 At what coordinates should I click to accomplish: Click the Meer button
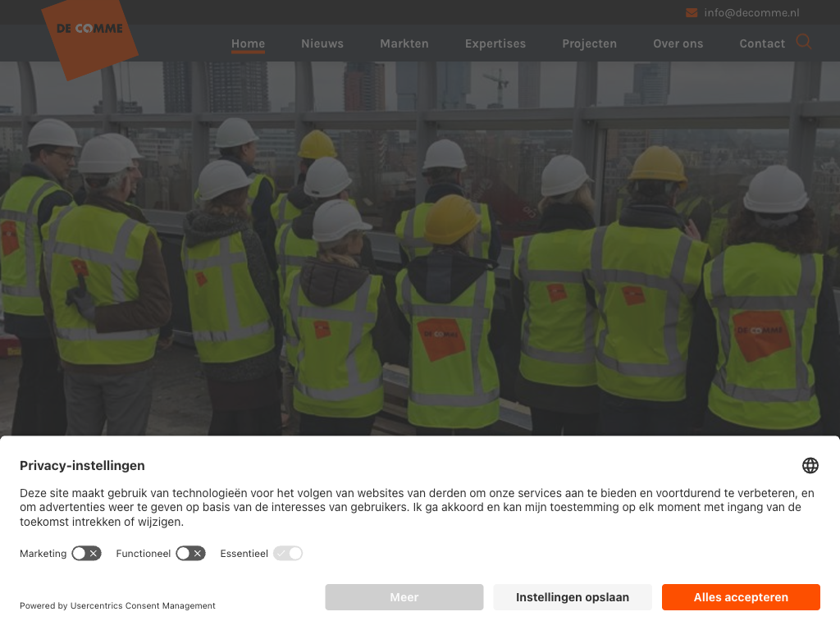point(404,597)
